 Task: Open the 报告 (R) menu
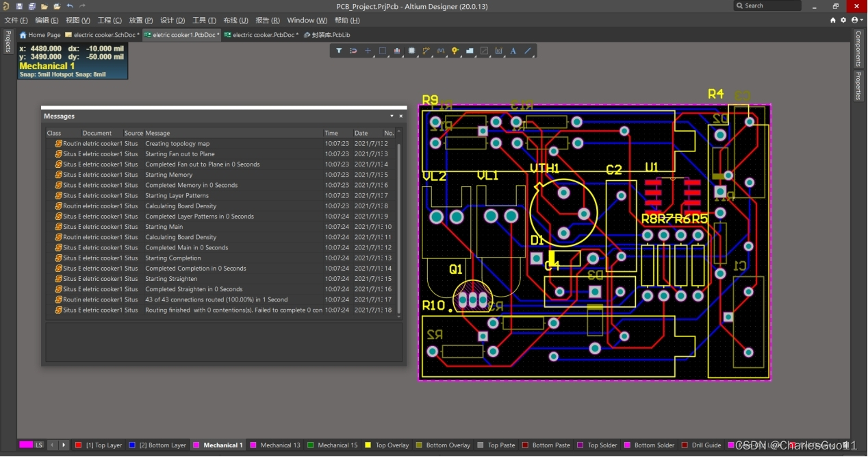pos(267,21)
